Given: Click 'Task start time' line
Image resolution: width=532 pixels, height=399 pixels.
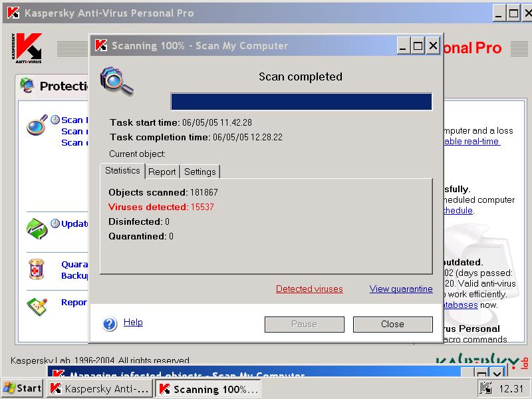Looking at the screenshot, I should 181,122.
